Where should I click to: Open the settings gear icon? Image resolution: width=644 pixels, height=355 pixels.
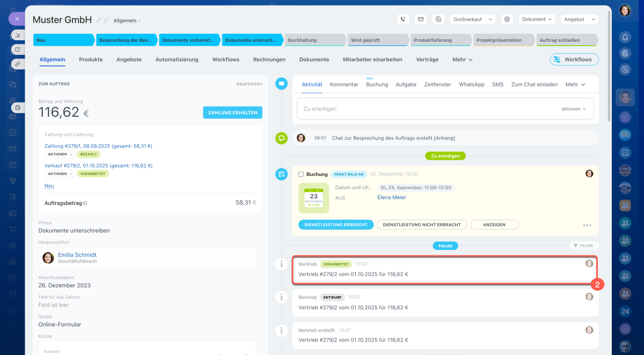point(507,19)
